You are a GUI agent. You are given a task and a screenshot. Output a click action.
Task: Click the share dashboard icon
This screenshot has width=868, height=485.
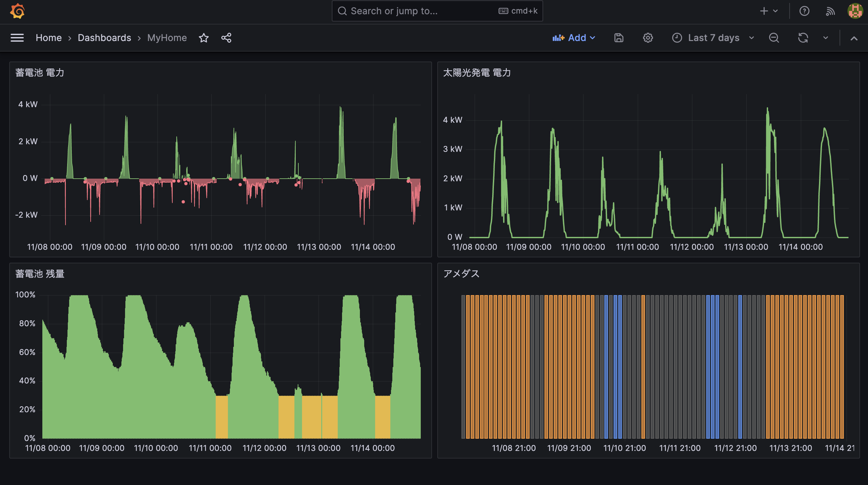tap(227, 38)
